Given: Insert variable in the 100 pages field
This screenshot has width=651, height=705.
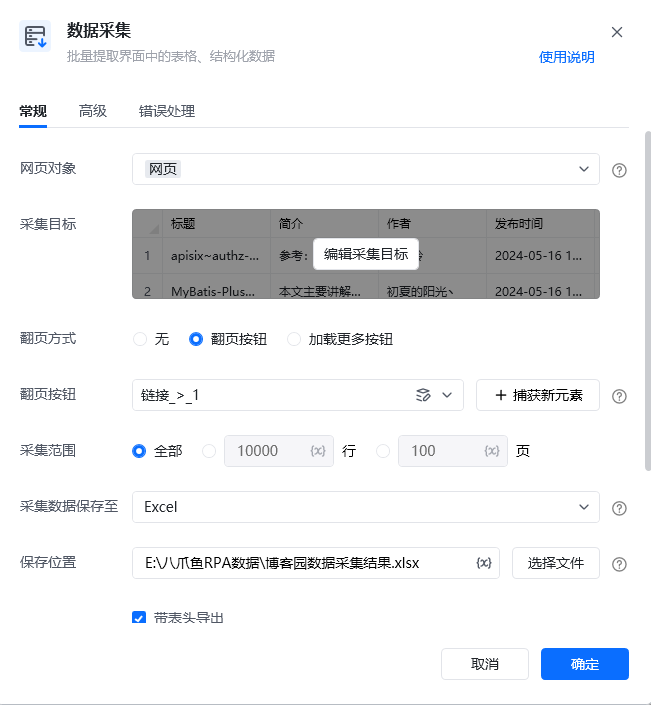Looking at the screenshot, I should click(492, 451).
